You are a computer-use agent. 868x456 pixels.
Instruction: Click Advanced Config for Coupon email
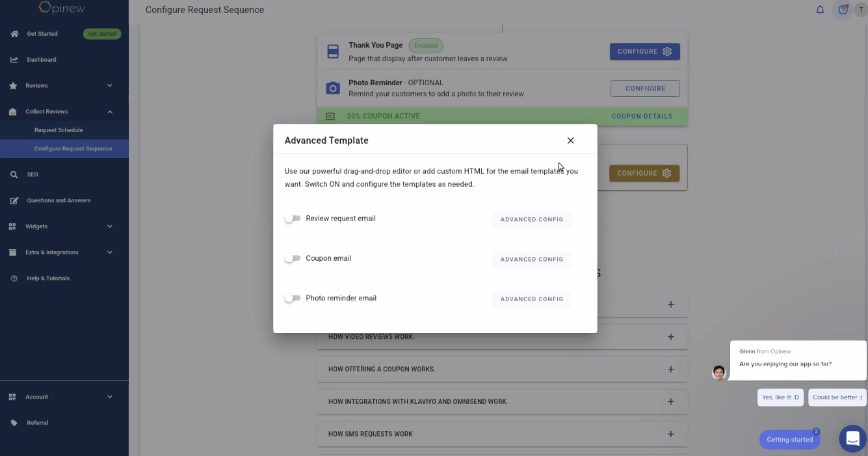(531, 259)
